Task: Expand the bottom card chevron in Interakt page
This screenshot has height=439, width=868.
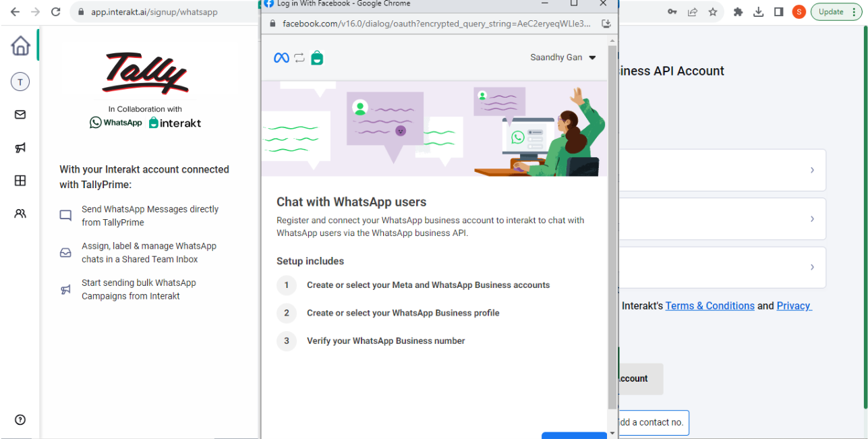Action: [x=812, y=267]
